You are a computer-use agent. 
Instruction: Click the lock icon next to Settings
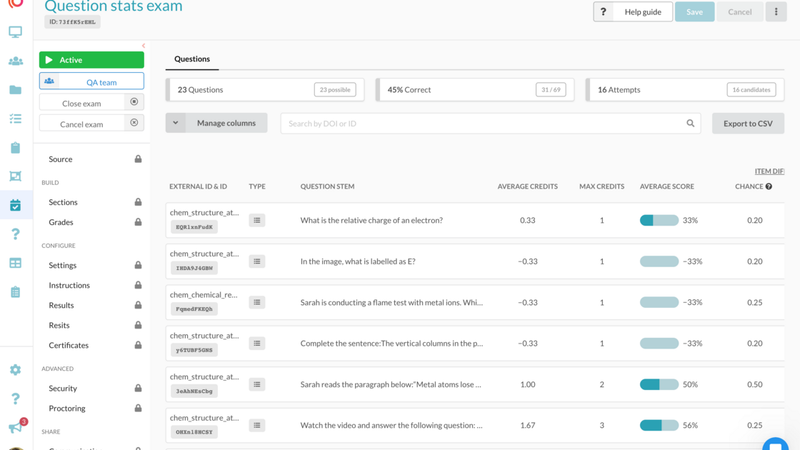coord(138,265)
